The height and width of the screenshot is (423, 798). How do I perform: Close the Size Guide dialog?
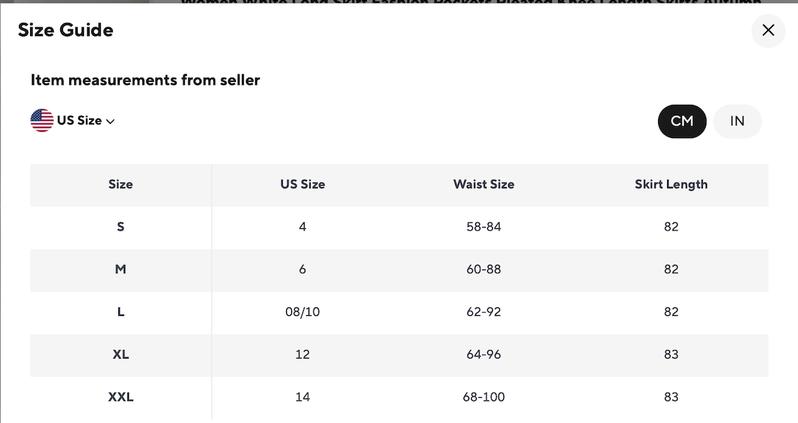(768, 30)
